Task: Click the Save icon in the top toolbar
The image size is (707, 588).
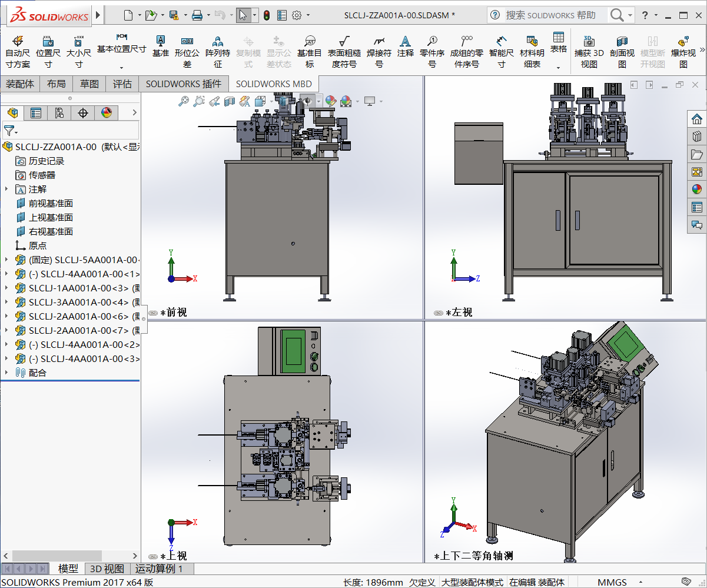Action: tap(174, 15)
